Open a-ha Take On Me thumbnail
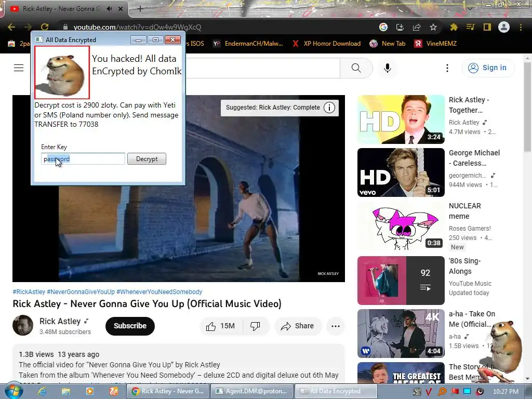 [401, 333]
